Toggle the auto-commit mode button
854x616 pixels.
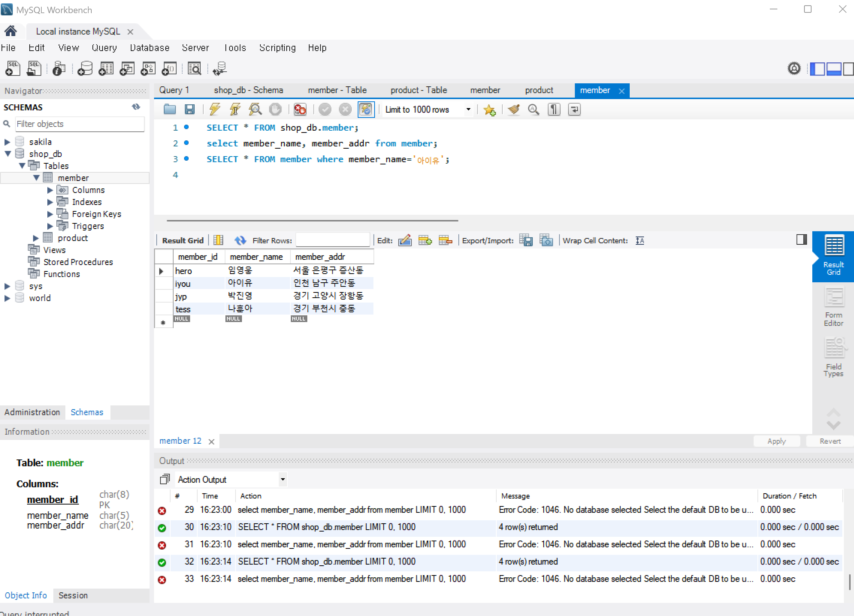(x=366, y=110)
